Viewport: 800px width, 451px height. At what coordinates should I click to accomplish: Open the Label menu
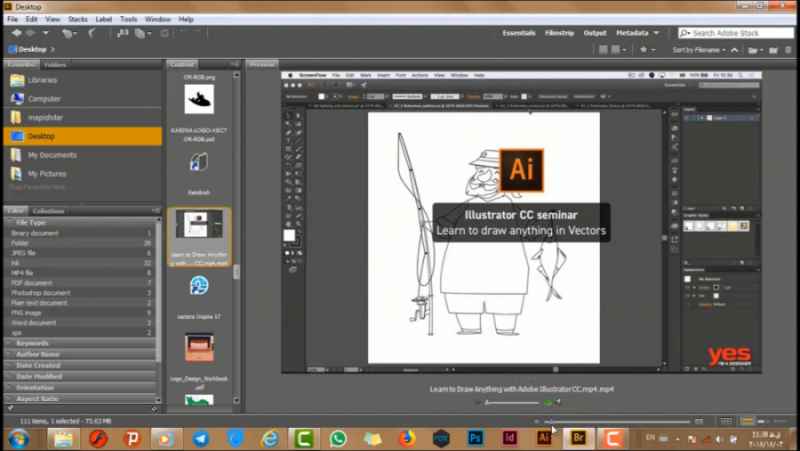pyautogui.click(x=104, y=19)
